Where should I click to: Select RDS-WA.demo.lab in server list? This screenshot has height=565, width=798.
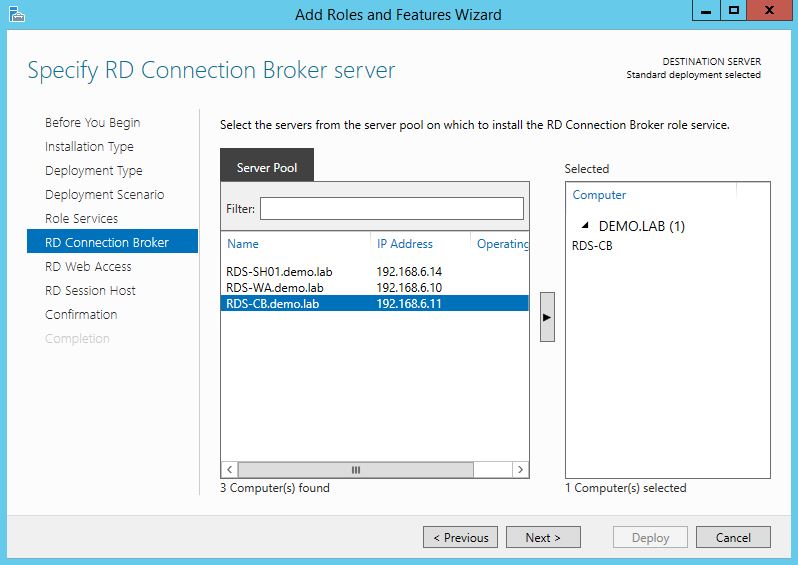pyautogui.click(x=274, y=287)
